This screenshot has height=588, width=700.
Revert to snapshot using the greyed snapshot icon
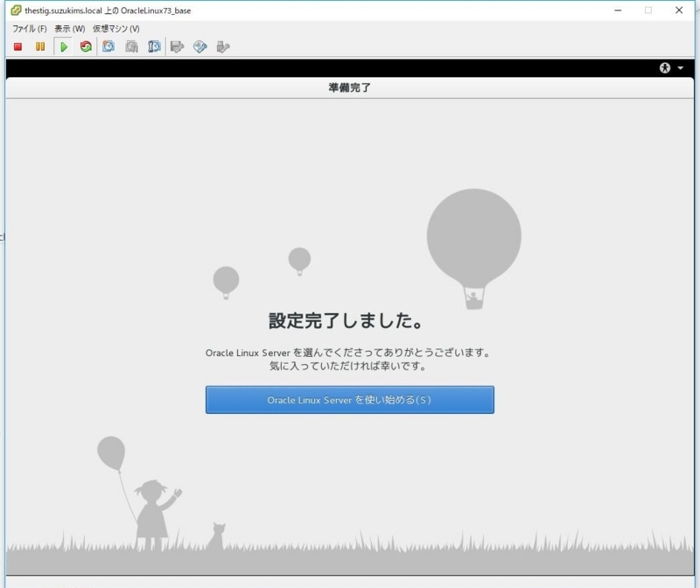132,46
